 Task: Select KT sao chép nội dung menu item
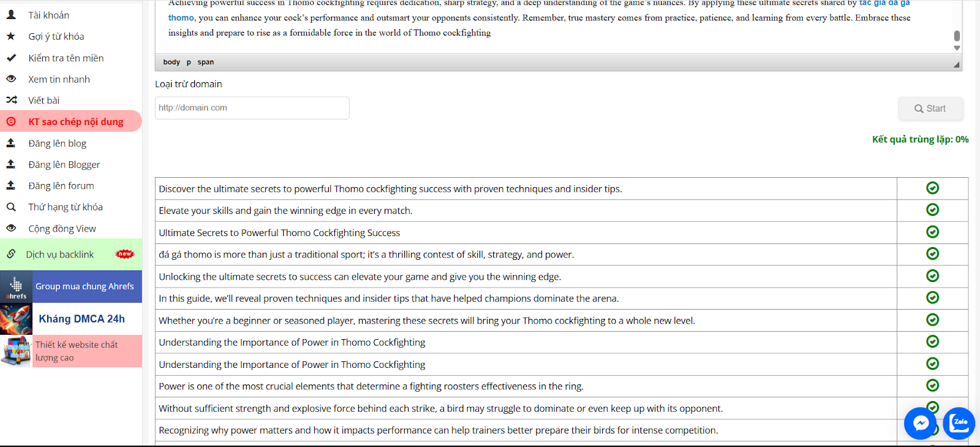[71, 121]
